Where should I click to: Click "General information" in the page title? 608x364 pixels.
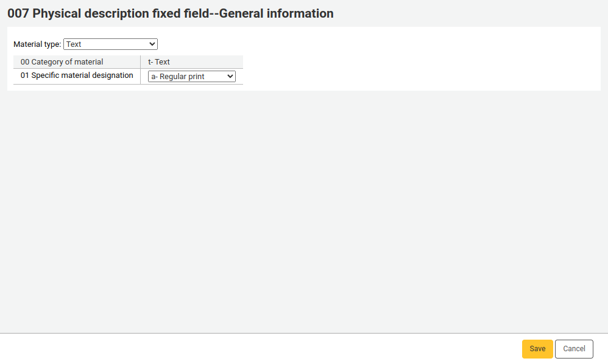276,13
